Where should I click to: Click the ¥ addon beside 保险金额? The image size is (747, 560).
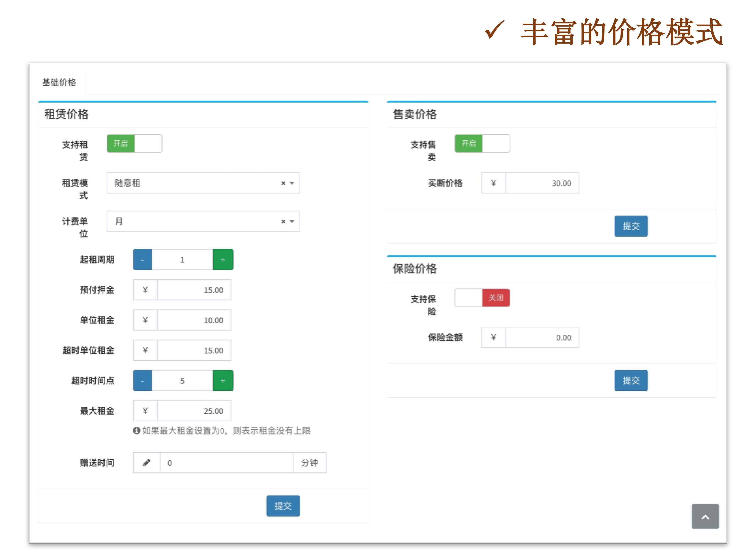click(493, 337)
